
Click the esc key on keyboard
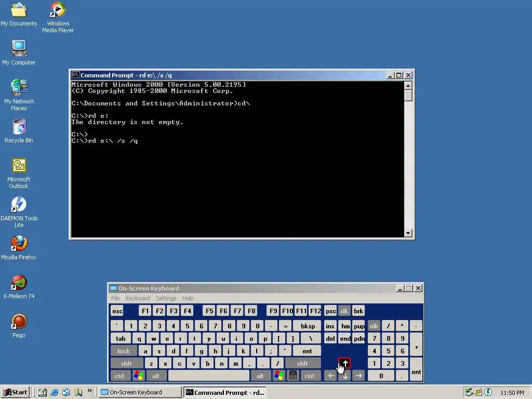tap(117, 311)
